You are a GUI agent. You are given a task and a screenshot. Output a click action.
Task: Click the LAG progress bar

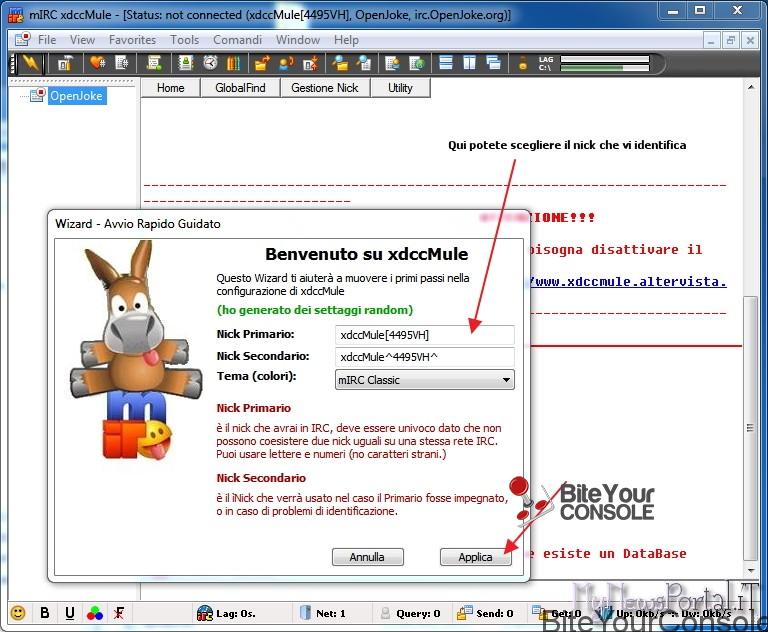pyautogui.click(x=605, y=59)
